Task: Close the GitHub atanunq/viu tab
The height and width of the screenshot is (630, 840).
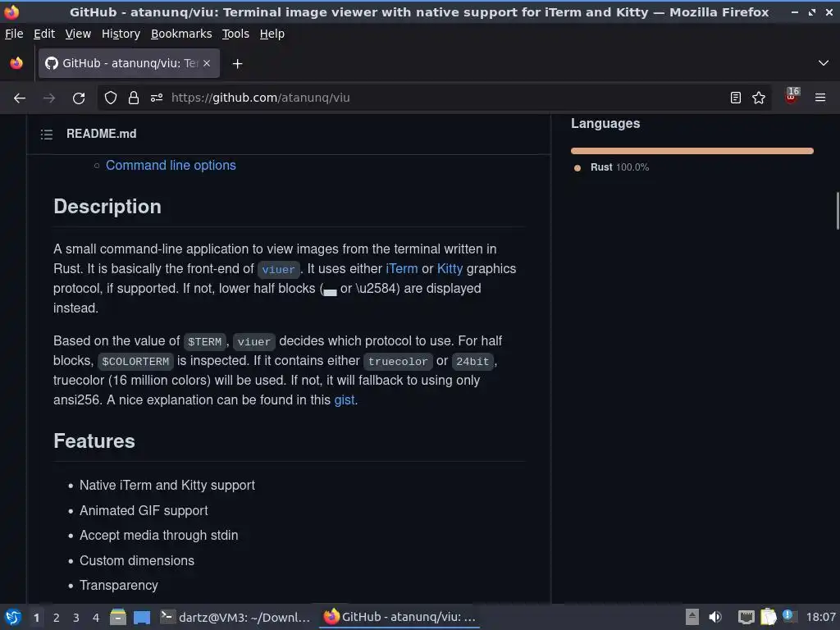Action: 207,63
